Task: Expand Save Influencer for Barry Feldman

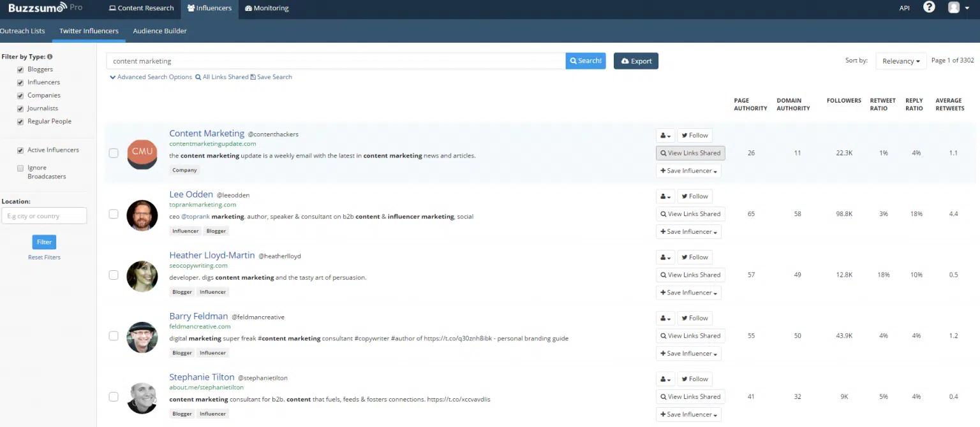Action: pos(688,354)
